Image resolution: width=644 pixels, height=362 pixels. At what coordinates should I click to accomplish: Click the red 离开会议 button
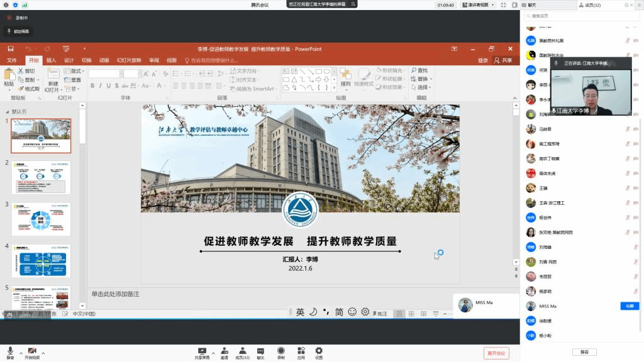496,353
